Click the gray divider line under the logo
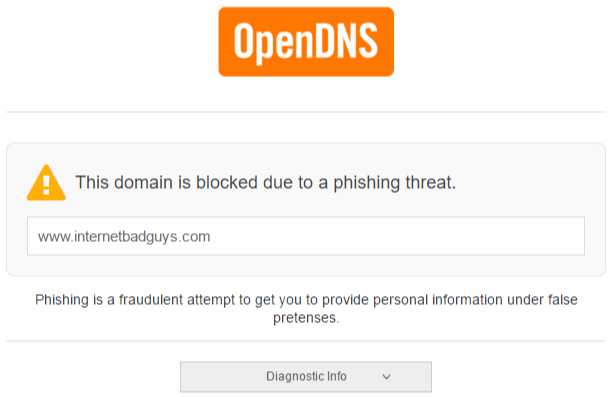614x397 pixels. coord(306,112)
